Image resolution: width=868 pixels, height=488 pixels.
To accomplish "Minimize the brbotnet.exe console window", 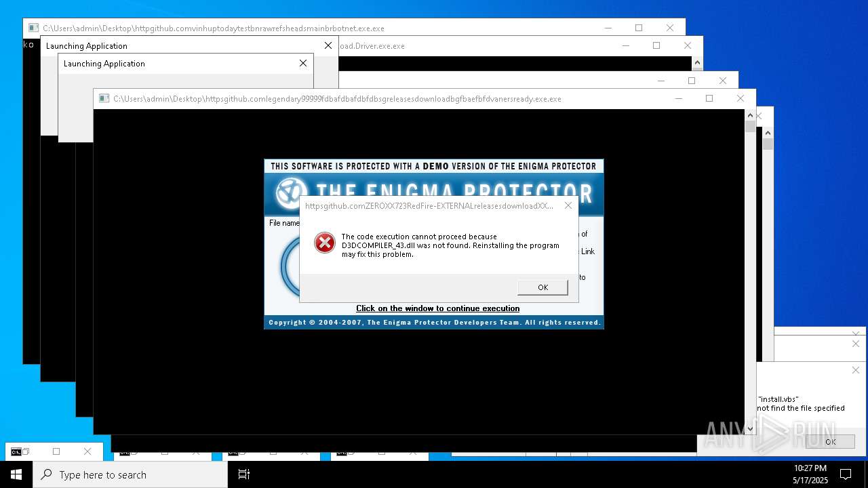I will click(x=608, y=28).
